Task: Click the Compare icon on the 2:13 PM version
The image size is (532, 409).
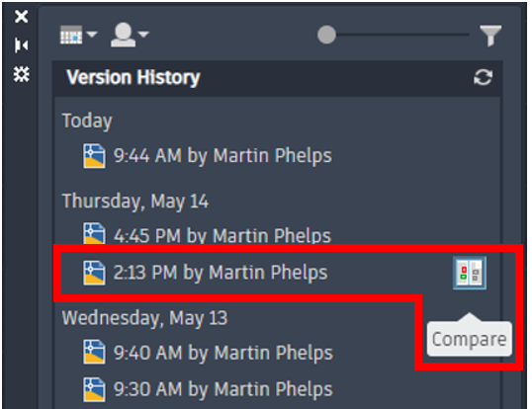Action: point(470,273)
